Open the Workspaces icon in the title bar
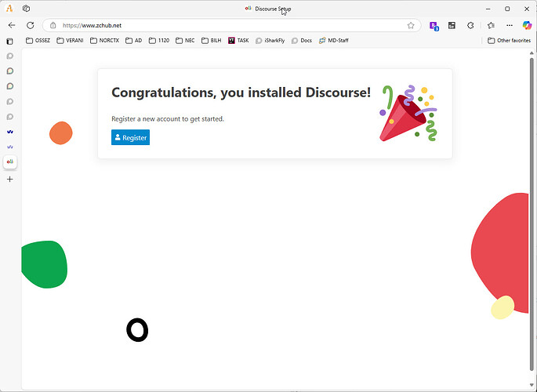537x392 pixels. click(x=26, y=9)
